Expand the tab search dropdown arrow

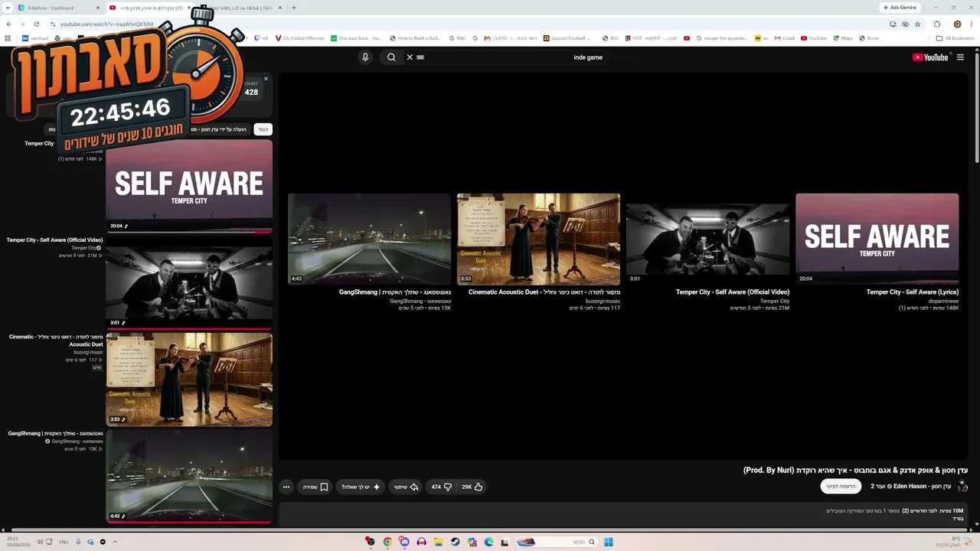click(7, 8)
